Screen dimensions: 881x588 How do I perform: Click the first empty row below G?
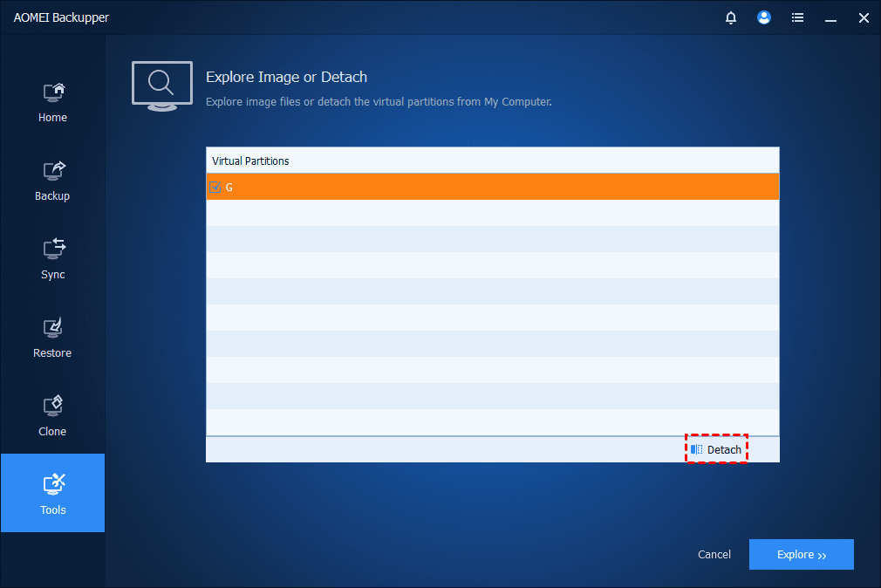pos(492,213)
